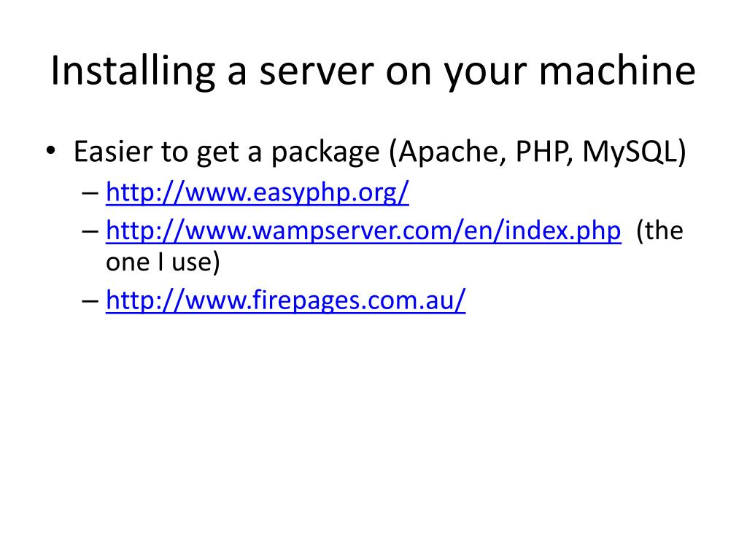Click the dash before the wampserver link
Image resolution: width=747 pixels, height=560 pixels.
90,232
